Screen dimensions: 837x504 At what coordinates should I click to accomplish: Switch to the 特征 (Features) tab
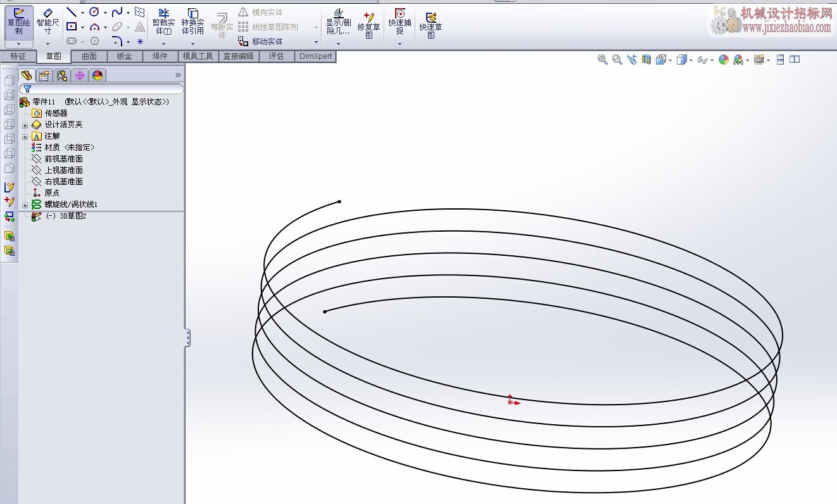pos(18,56)
